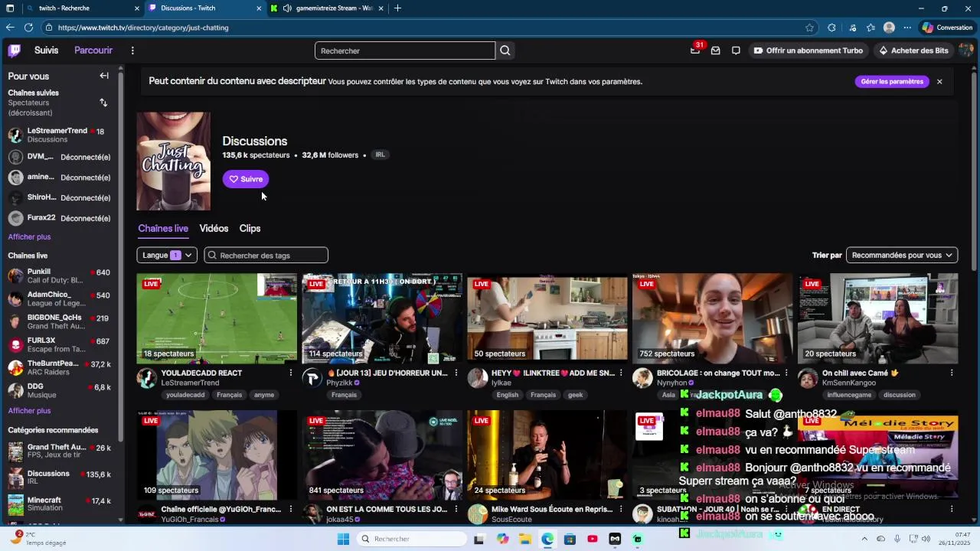Image resolution: width=980 pixels, height=551 pixels.
Task: Open the Mike Ward stream thumbnail
Action: 547,455
